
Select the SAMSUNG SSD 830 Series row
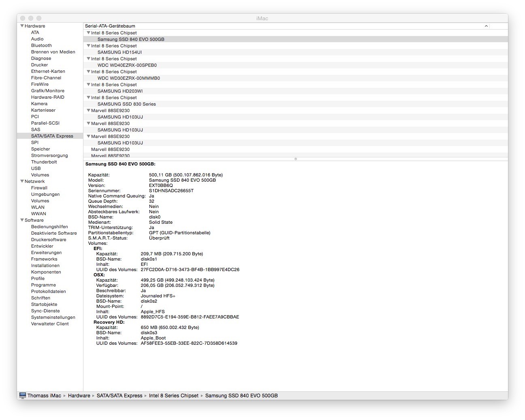coord(296,104)
